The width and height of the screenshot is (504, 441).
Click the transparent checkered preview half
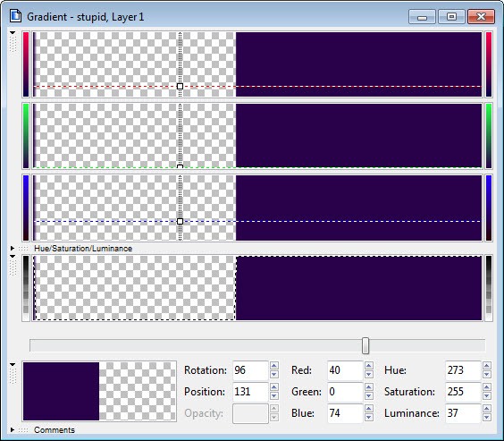(138, 391)
